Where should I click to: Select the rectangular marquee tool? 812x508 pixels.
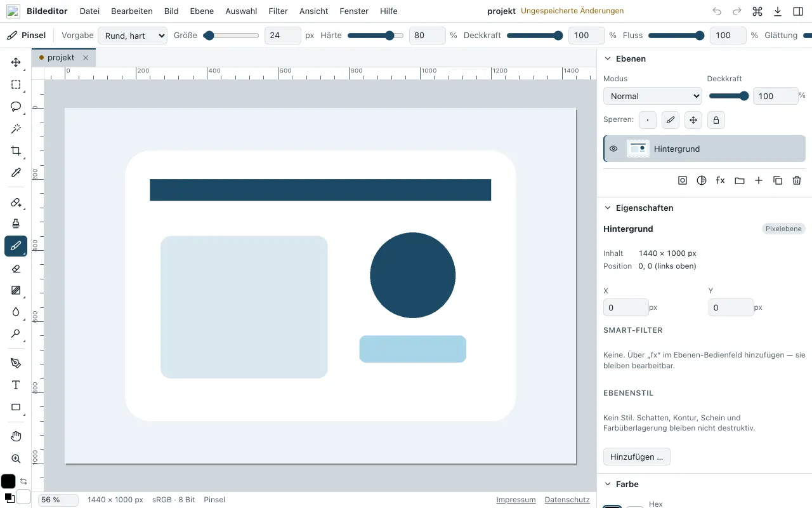point(16,84)
